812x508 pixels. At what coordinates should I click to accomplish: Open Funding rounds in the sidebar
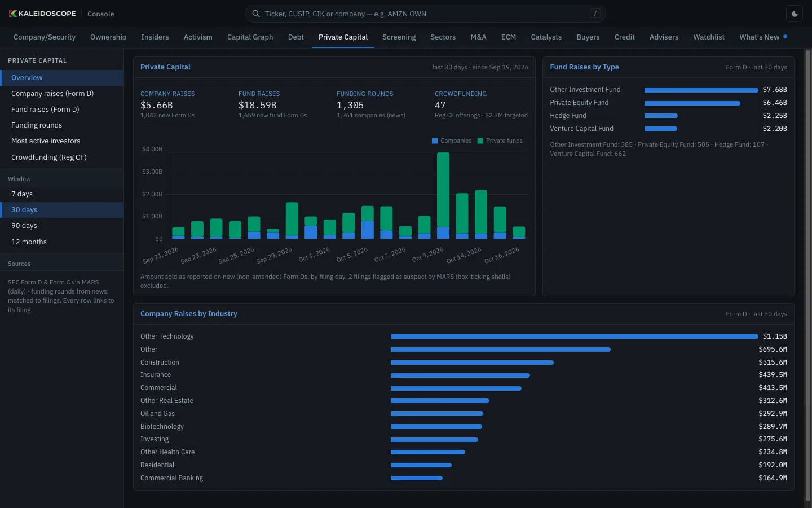click(x=62, y=125)
